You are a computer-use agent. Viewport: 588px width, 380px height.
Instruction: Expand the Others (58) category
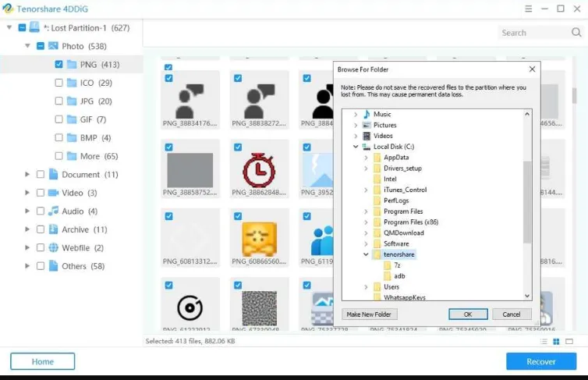click(27, 266)
